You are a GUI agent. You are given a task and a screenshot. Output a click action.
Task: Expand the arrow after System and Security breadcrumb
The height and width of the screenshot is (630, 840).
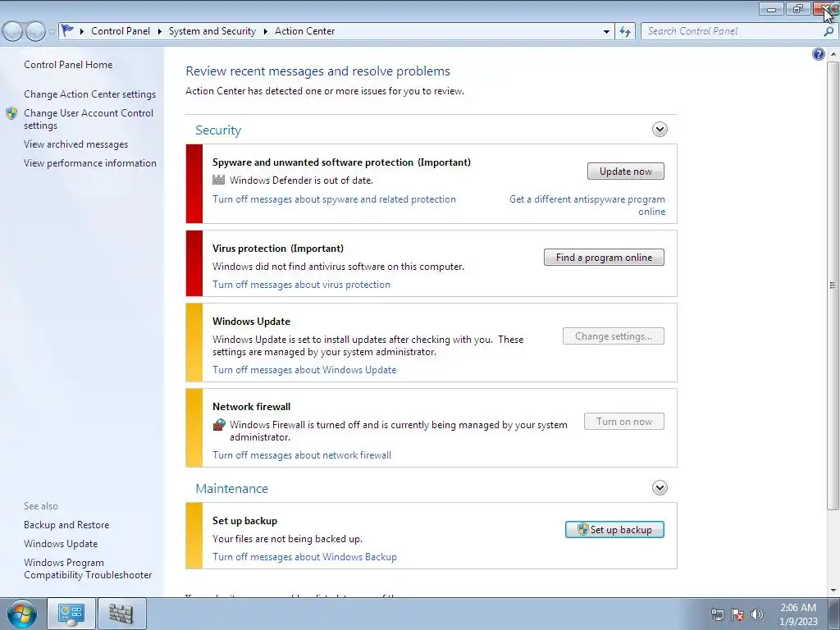coord(265,31)
